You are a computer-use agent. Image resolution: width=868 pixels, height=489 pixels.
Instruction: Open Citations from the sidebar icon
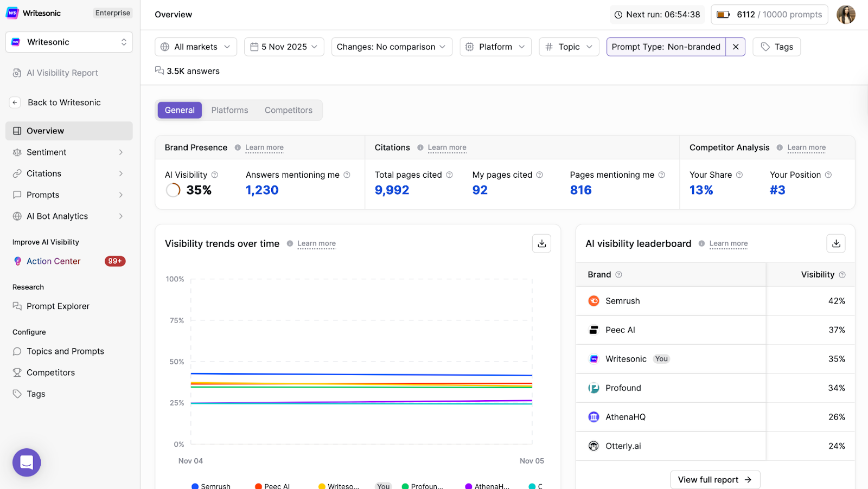17,173
